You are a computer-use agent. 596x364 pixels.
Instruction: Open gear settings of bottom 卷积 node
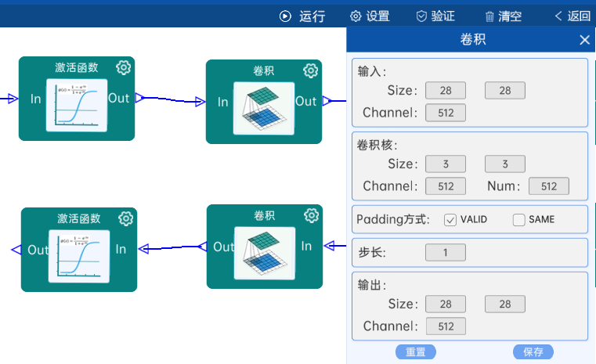(x=311, y=215)
